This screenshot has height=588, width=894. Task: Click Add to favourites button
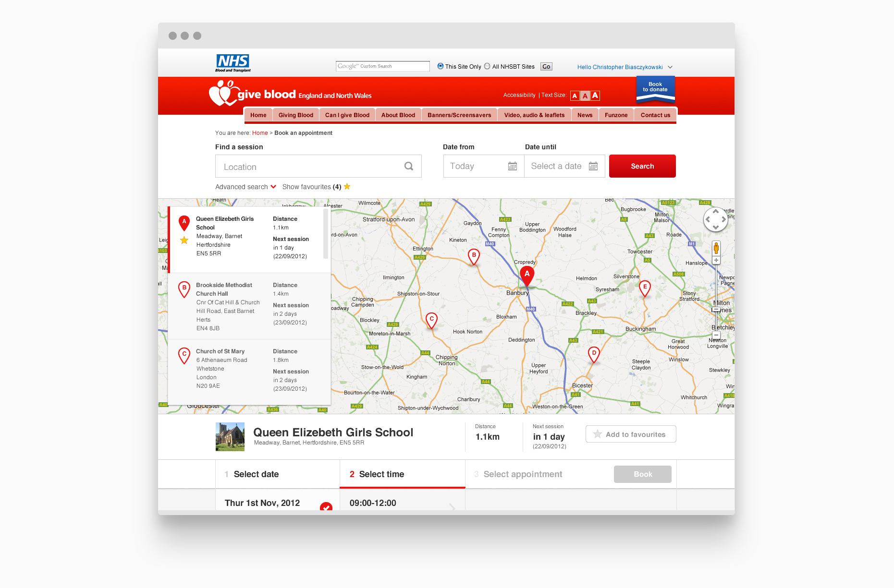[x=631, y=434]
